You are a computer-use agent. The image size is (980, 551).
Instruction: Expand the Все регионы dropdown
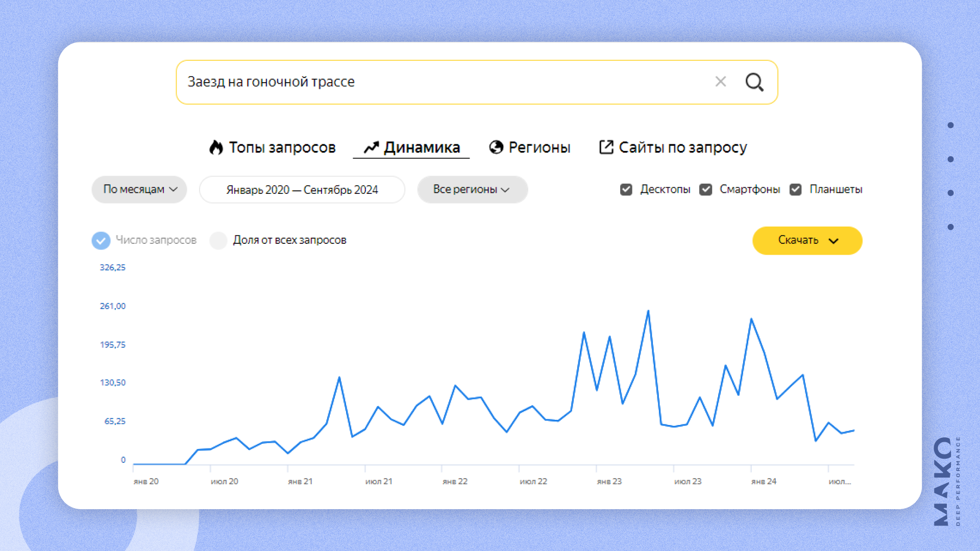pyautogui.click(x=472, y=190)
